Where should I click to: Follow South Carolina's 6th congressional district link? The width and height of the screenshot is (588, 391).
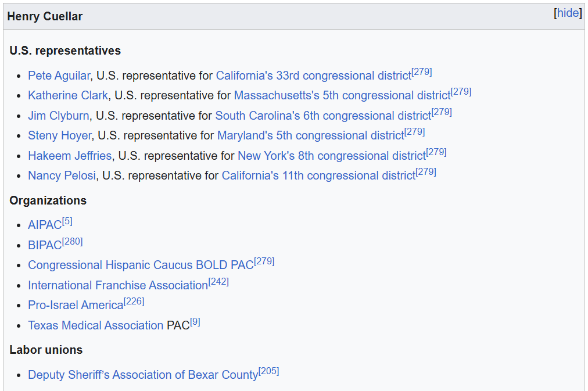coord(323,116)
